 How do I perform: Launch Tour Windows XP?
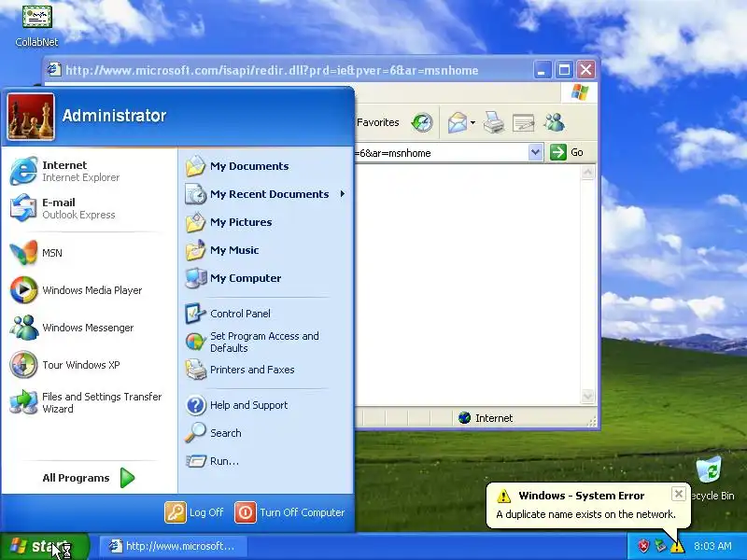click(x=89, y=365)
